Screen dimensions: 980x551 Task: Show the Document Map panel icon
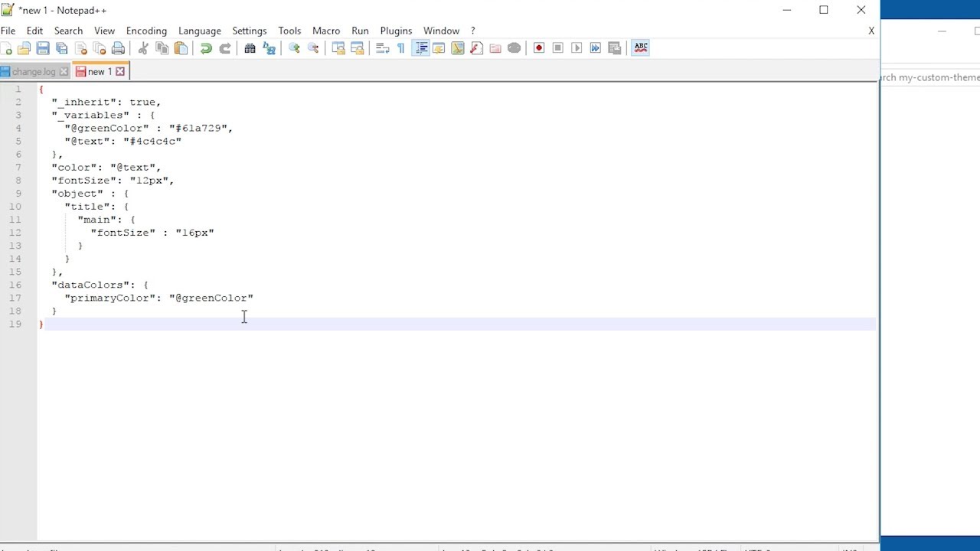tap(458, 48)
